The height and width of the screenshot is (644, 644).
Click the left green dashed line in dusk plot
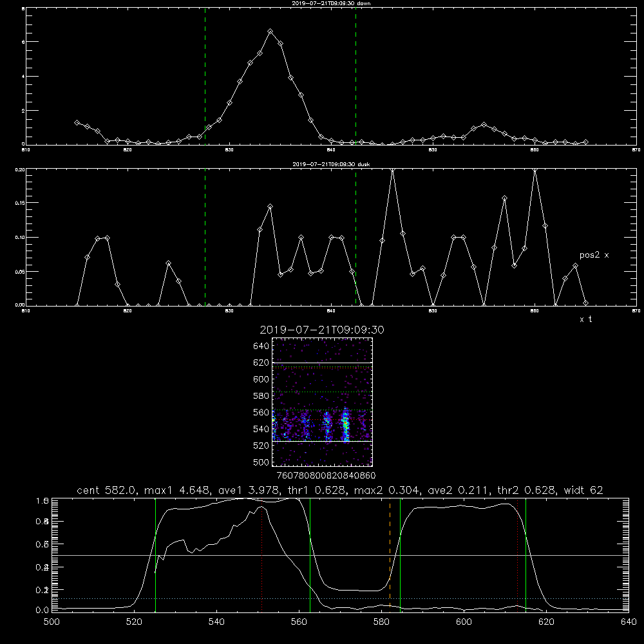[x=205, y=237]
